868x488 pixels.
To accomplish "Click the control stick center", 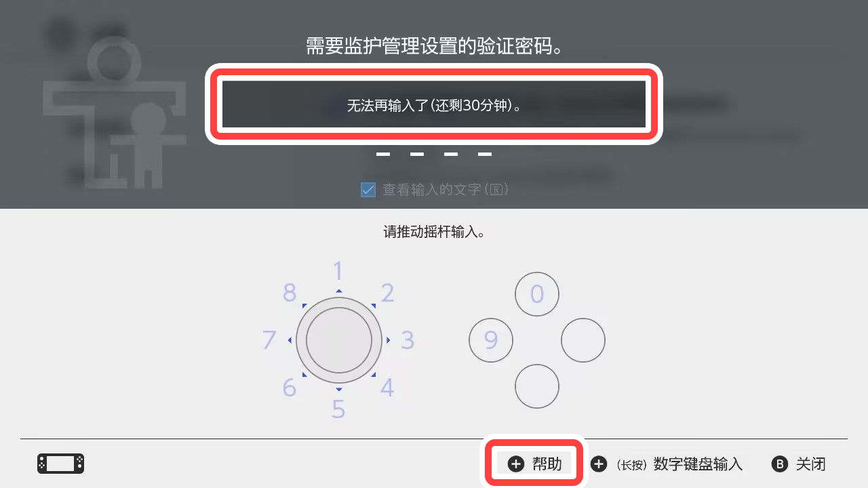I will pyautogui.click(x=339, y=340).
